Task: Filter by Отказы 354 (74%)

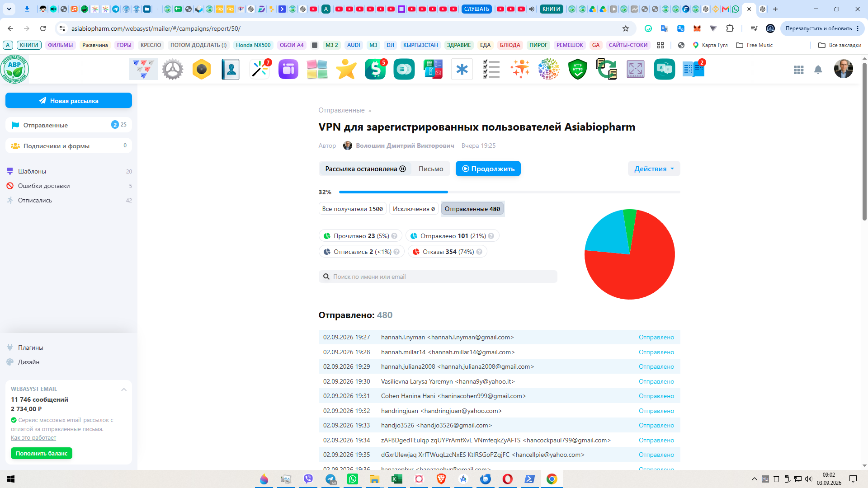Action: [448, 252]
